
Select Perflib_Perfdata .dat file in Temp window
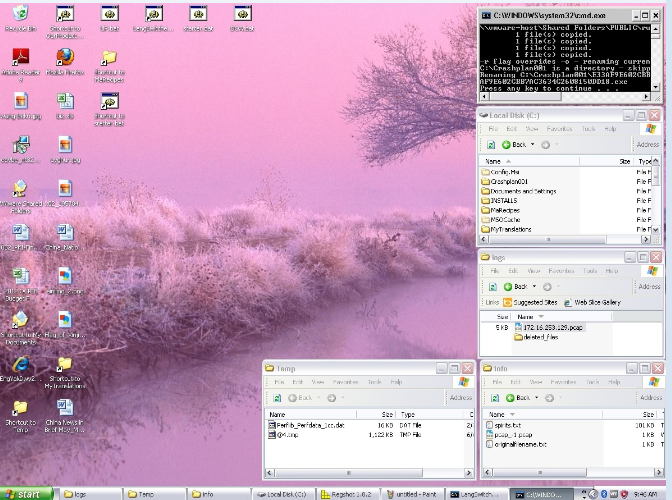pos(306,425)
